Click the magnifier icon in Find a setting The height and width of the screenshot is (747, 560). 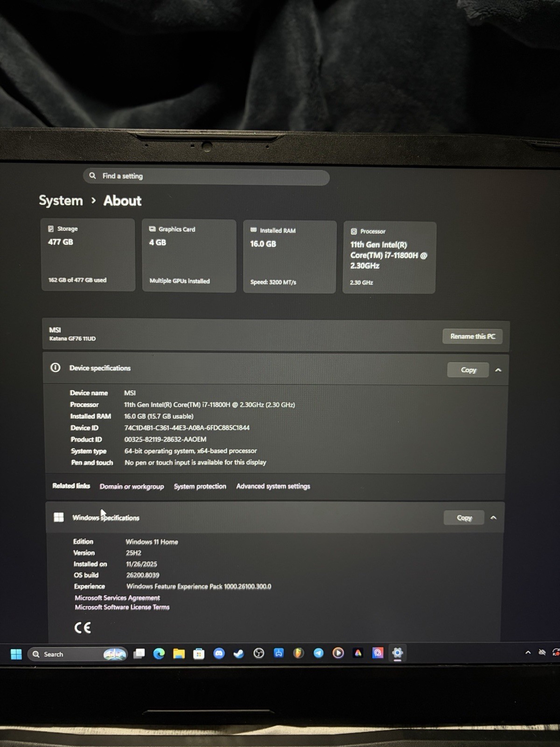pyautogui.click(x=92, y=176)
